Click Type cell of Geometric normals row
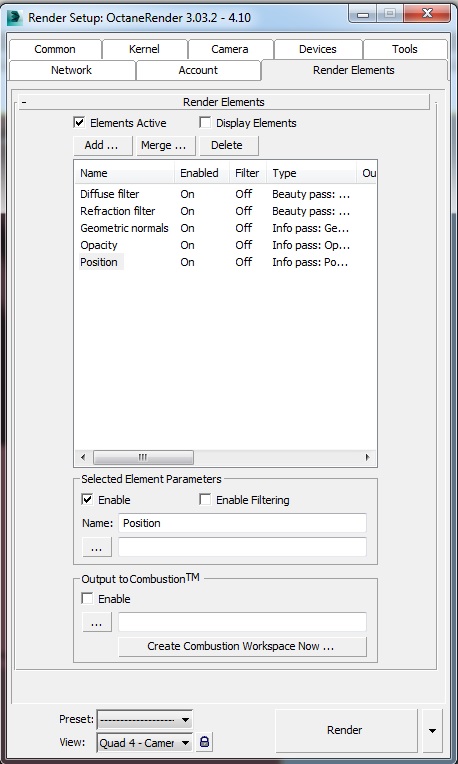 coord(310,228)
